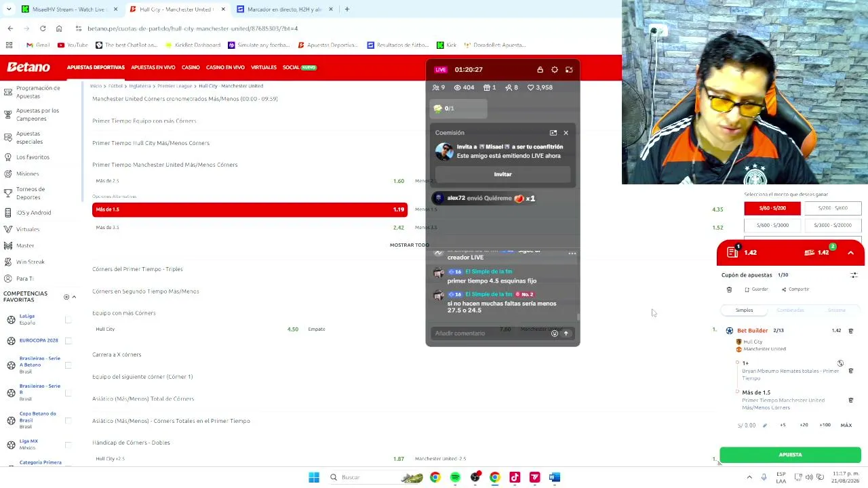868x488 pixels.
Task: Toggle EUROCOPA 2028 favorite checkbox
Action: point(68,340)
